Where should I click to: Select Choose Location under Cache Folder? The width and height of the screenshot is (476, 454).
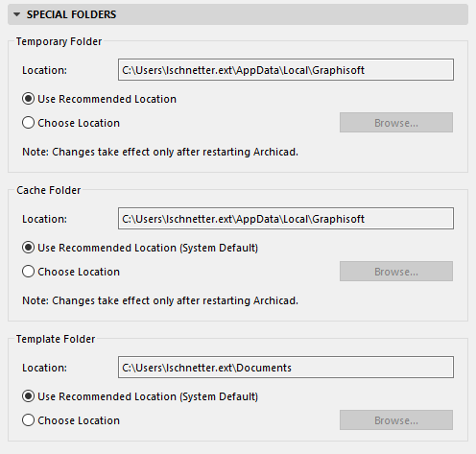tap(28, 272)
